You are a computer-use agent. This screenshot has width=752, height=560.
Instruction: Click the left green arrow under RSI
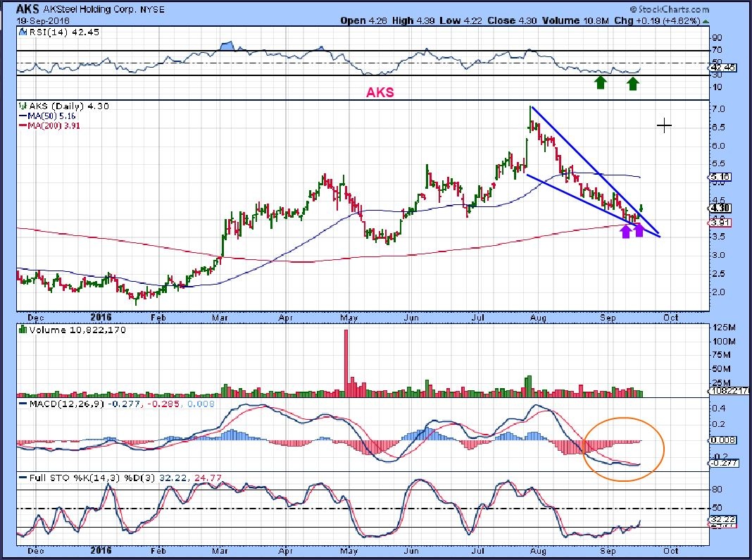coord(600,83)
